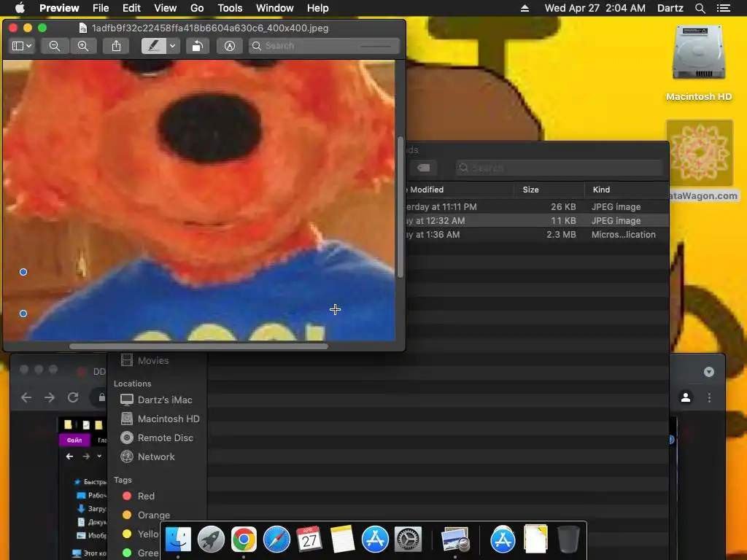Image resolution: width=747 pixels, height=560 pixels.
Task: Select the ataWagon.com desktop icon
Action: (x=700, y=160)
